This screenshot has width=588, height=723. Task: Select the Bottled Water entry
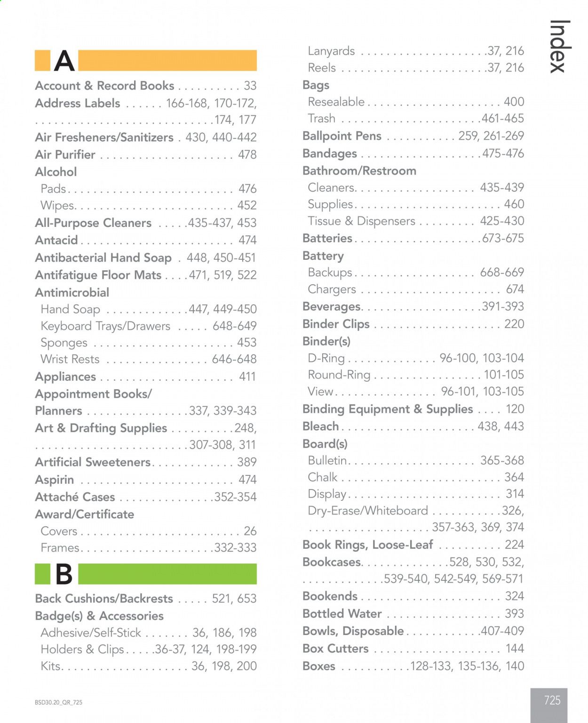click(x=413, y=614)
